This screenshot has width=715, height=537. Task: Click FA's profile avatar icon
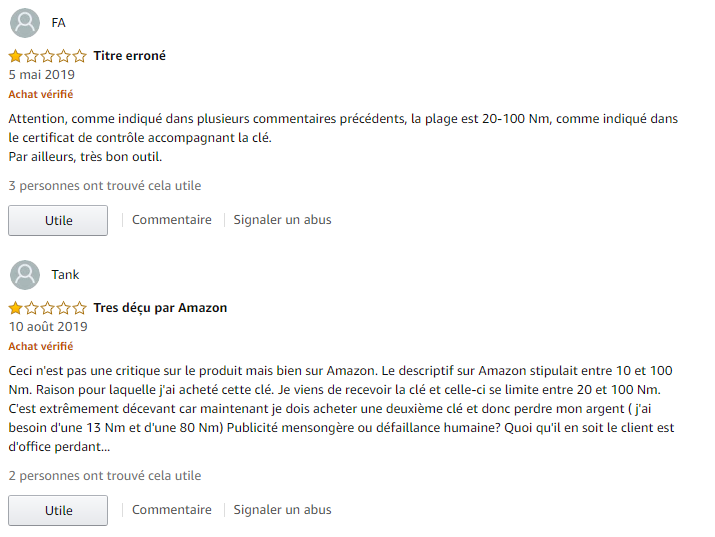pyautogui.click(x=25, y=23)
